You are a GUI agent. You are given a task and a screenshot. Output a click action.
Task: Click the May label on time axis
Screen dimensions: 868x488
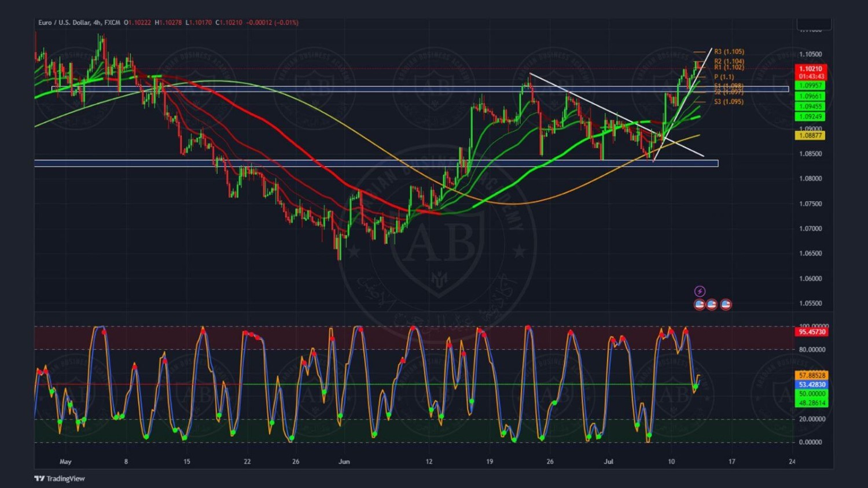pos(65,461)
